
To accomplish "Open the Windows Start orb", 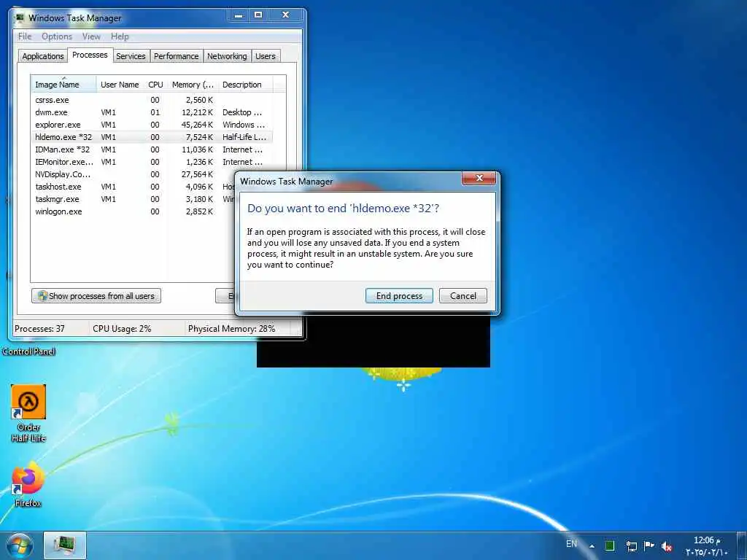I will tap(20, 545).
